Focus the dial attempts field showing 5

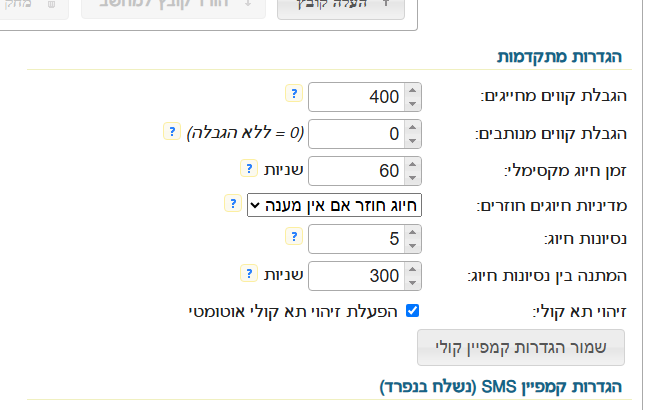point(357,240)
